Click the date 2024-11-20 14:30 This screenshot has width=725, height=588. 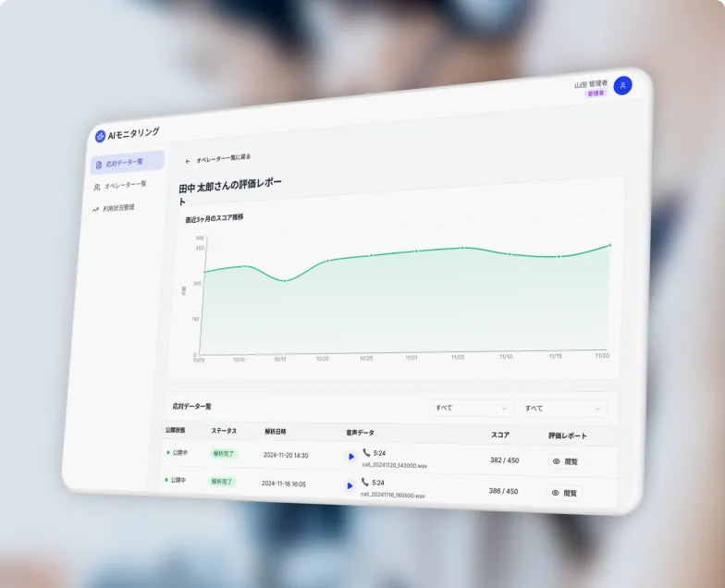click(286, 455)
